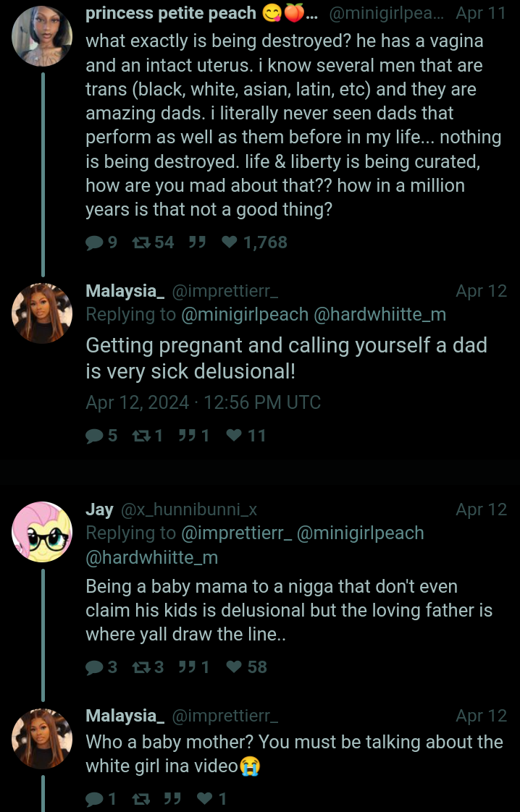Open @hardwhiitte_m mention in Jay's reply
Viewport: 520px width, 812px height.
(x=151, y=558)
